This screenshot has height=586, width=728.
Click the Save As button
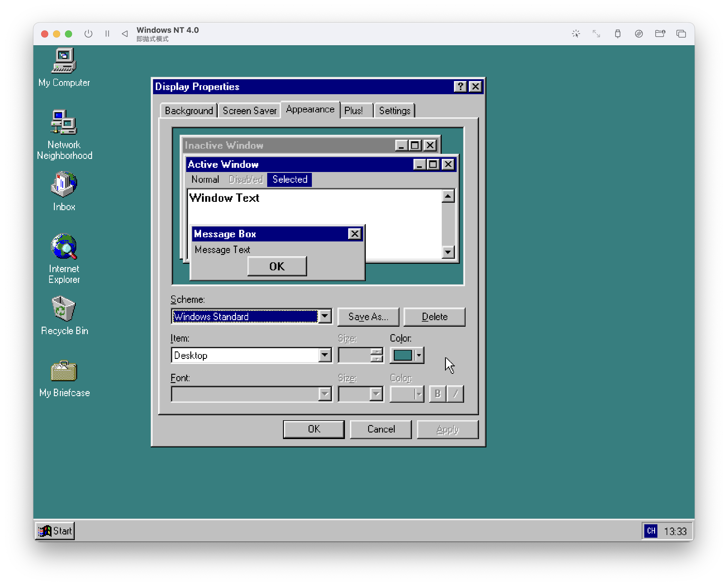coord(368,317)
